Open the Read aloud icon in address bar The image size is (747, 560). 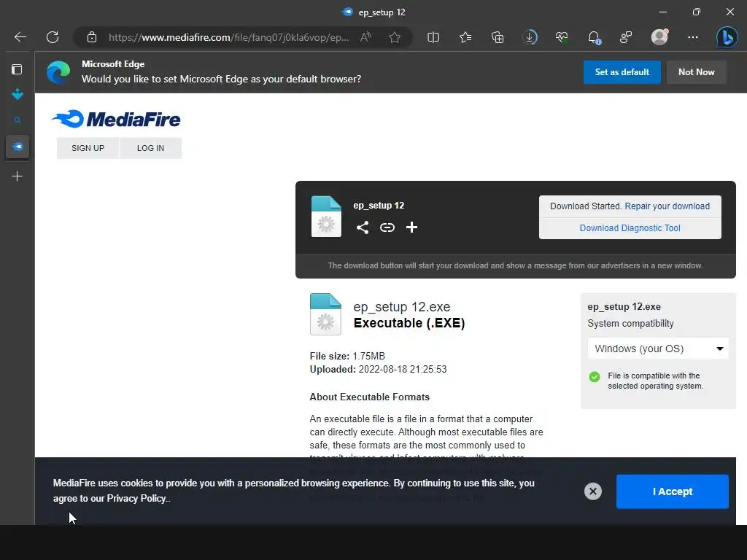tap(366, 37)
